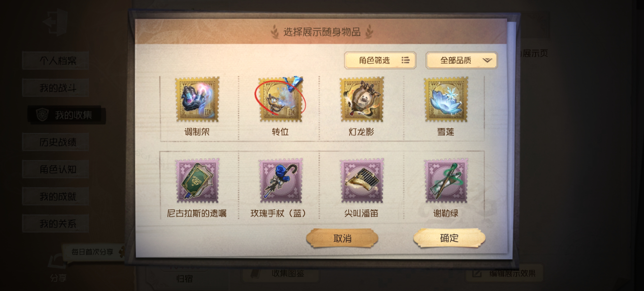The height and width of the screenshot is (291, 644).
Task: Choose the 灯龙影 accessory stamp
Action: (x=361, y=99)
